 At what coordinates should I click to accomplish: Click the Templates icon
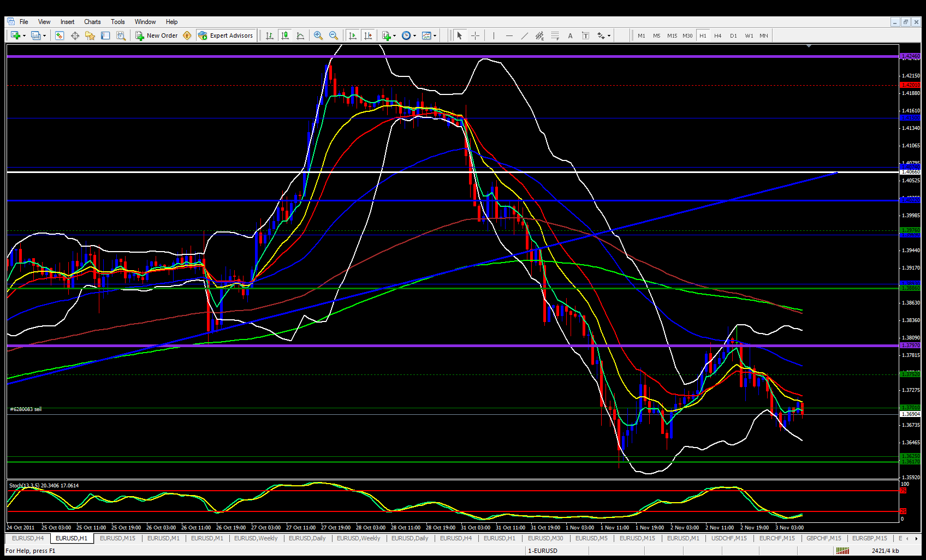tap(427, 35)
